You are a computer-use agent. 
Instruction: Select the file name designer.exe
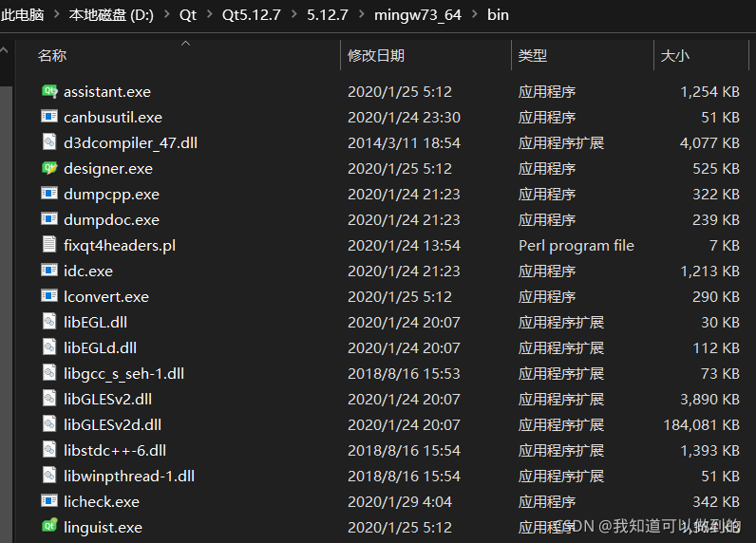pos(108,169)
